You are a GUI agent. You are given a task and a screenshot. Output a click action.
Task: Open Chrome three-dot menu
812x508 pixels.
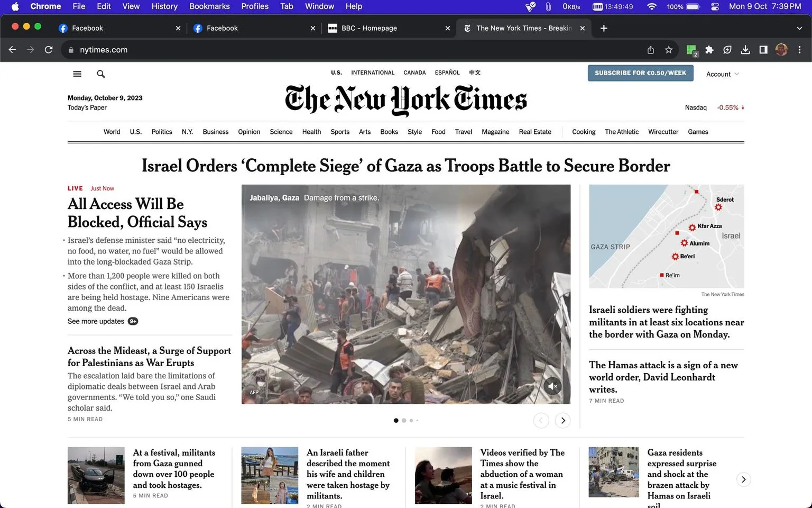[799, 50]
